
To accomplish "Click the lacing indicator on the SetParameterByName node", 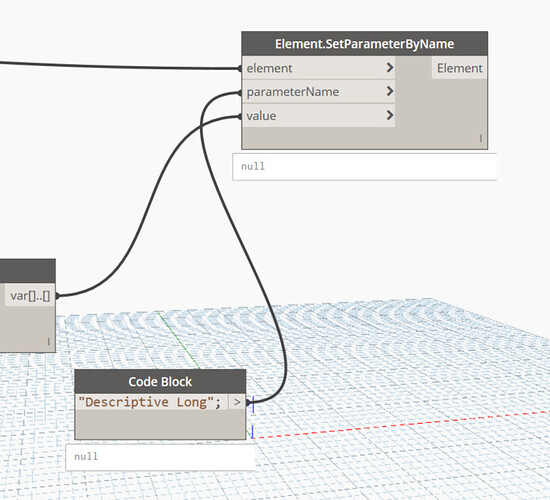I will pos(481,139).
